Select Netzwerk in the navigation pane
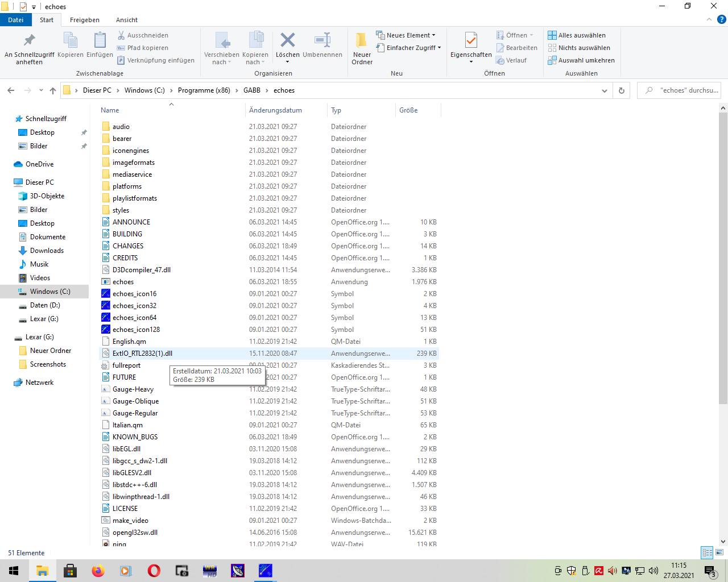This screenshot has height=582, width=728. [x=39, y=383]
